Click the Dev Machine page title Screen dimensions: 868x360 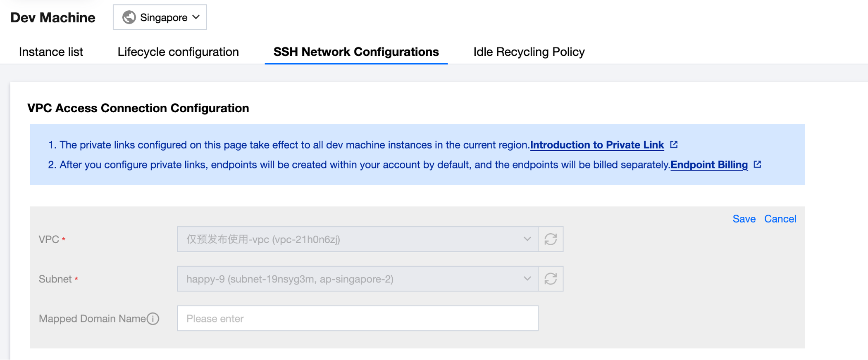coord(53,18)
